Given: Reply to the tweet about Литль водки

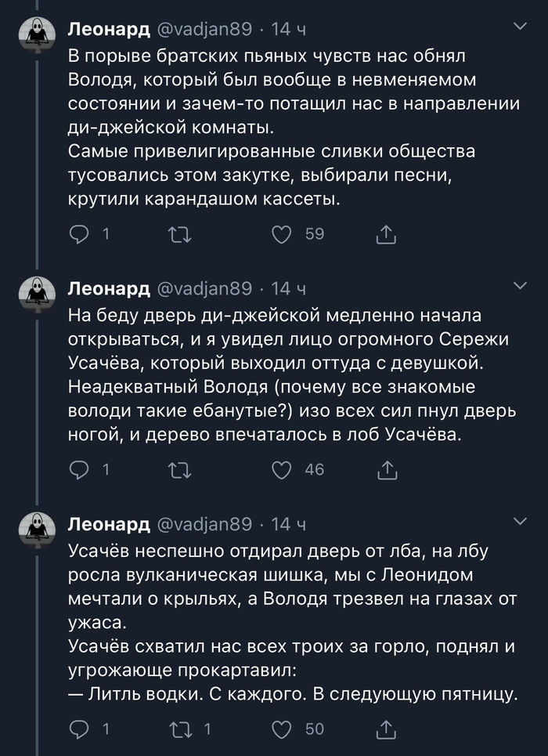Looking at the screenshot, I should [81, 729].
